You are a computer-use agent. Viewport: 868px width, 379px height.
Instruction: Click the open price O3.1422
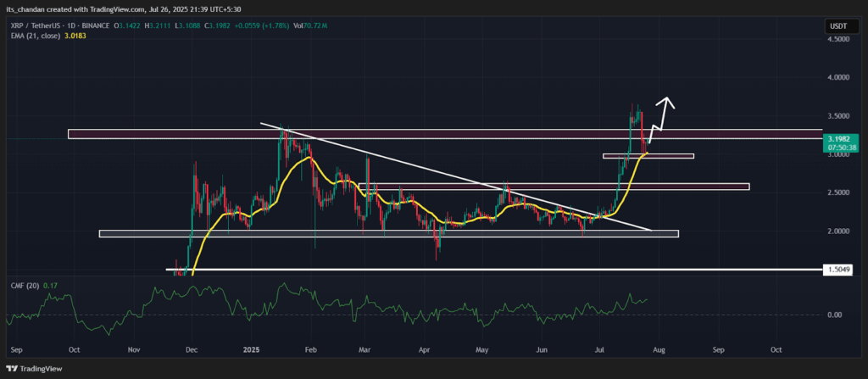(126, 26)
